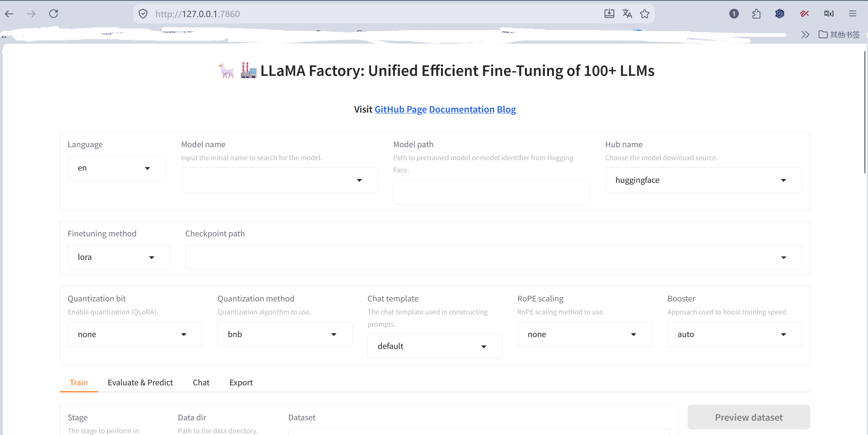Open the 其他书签 bookmarks folder
Image resolution: width=868 pixels, height=435 pixels.
click(839, 35)
